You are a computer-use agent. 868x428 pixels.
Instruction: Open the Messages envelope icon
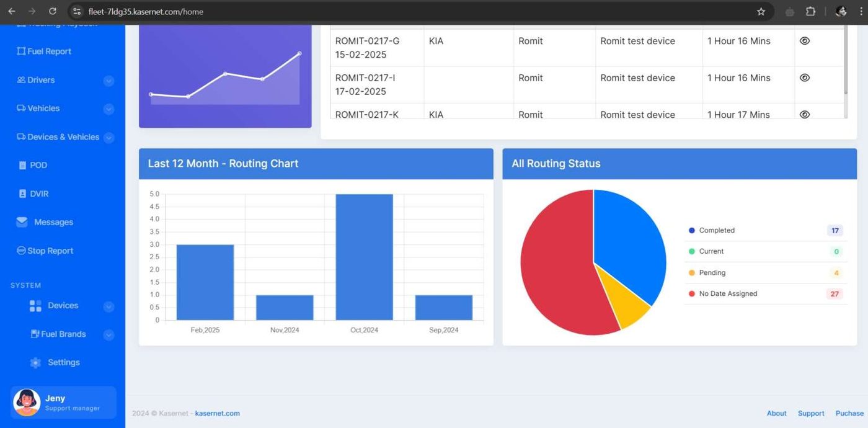[22, 222]
